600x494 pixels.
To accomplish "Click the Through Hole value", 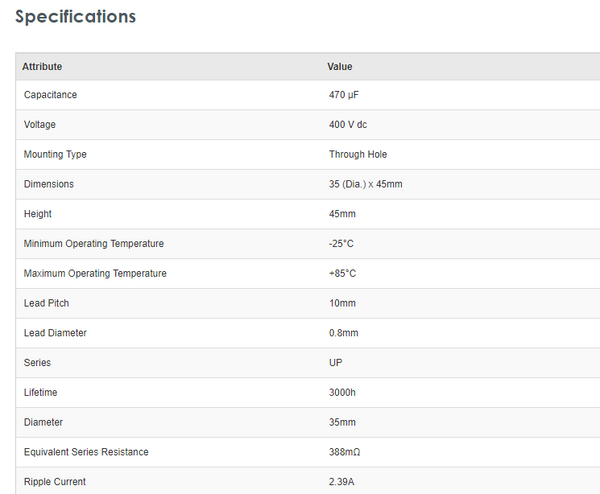I will click(x=358, y=155).
